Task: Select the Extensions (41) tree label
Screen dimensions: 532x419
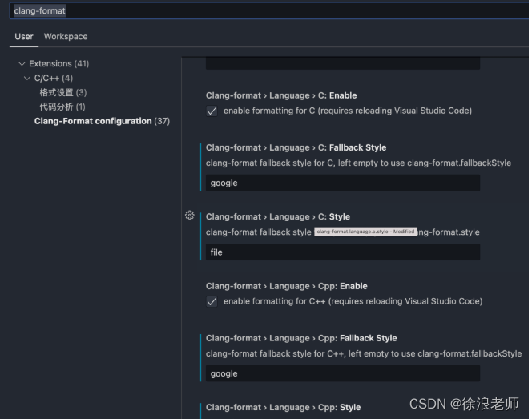Action: coord(59,64)
